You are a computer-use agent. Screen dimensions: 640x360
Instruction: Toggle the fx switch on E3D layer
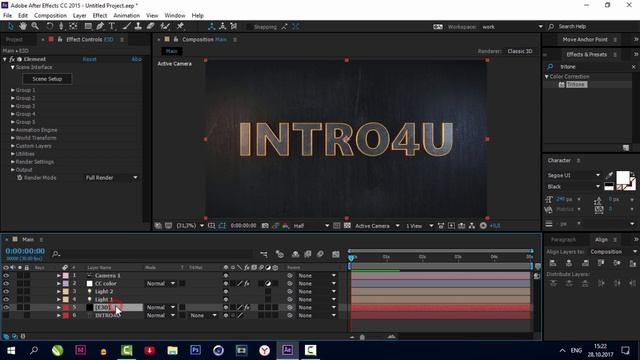pos(247,307)
